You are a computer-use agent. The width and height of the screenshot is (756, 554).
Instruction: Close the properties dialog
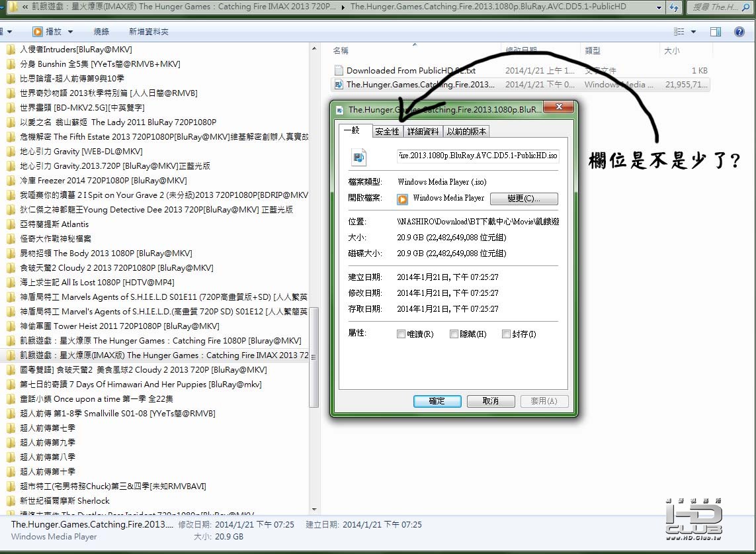(558, 107)
